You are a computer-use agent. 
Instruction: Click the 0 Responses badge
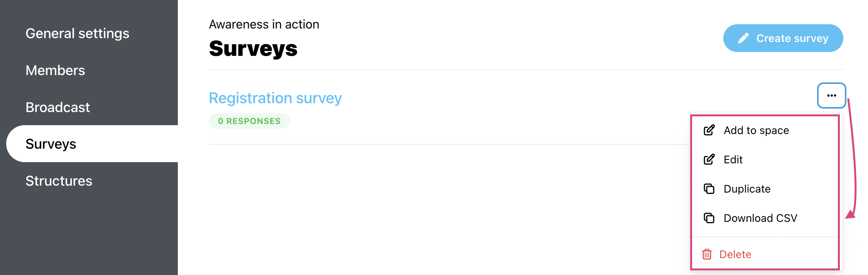(249, 121)
